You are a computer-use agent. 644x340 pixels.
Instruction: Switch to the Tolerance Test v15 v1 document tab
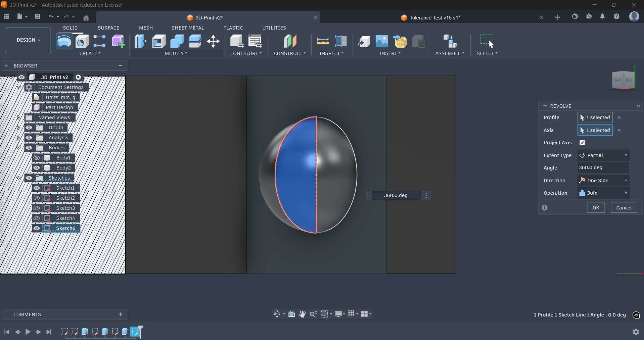click(431, 18)
